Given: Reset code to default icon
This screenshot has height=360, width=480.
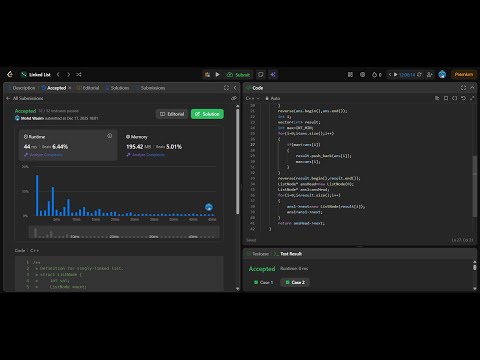Looking at the screenshot, I should tap(463, 98).
